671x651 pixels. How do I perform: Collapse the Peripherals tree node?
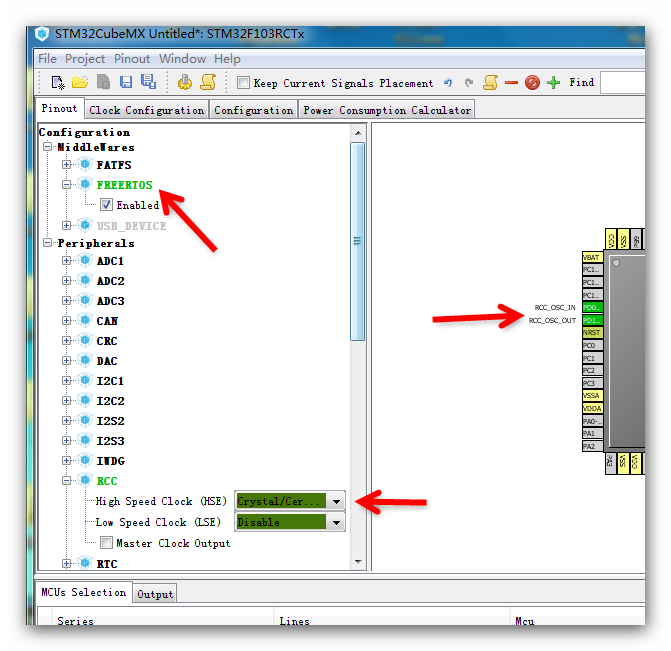click(48, 243)
